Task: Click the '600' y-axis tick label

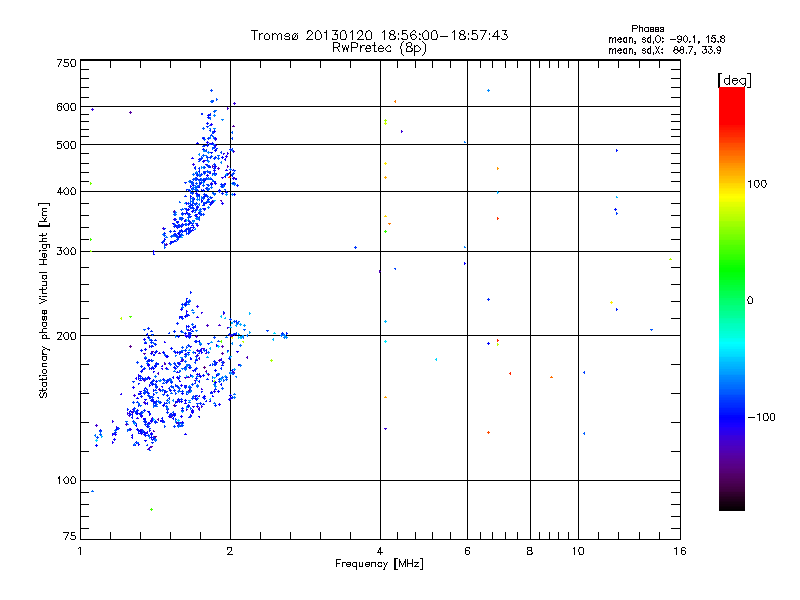Action: point(66,107)
